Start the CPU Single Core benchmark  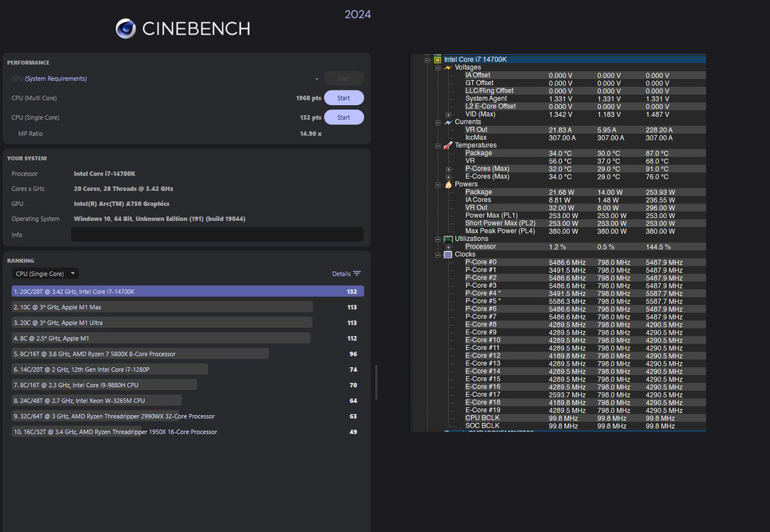coord(344,117)
